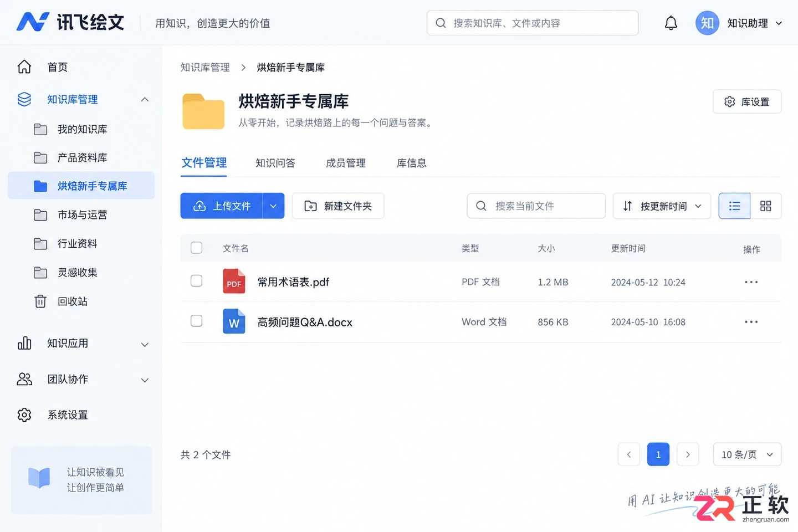Click the 搜索当前文件 search field
This screenshot has width=798, height=532.
[536, 206]
